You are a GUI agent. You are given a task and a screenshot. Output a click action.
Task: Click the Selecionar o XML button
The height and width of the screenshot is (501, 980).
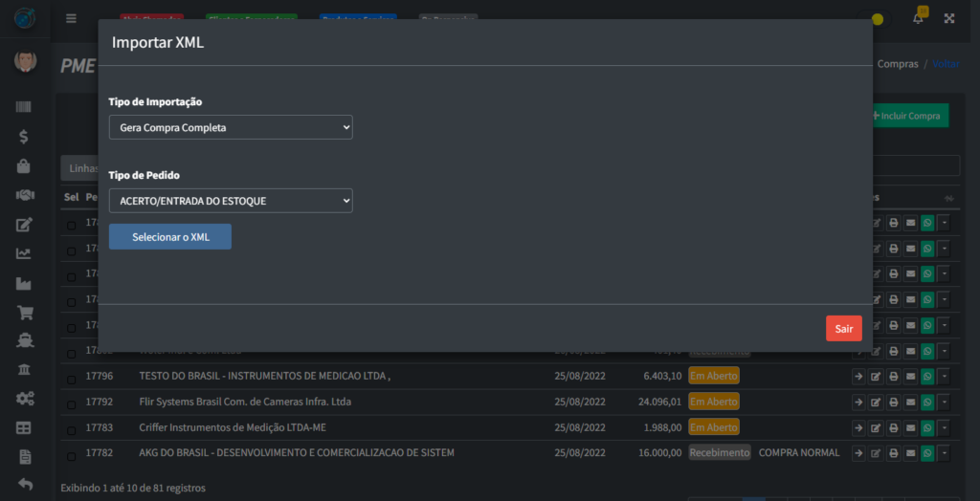click(170, 236)
